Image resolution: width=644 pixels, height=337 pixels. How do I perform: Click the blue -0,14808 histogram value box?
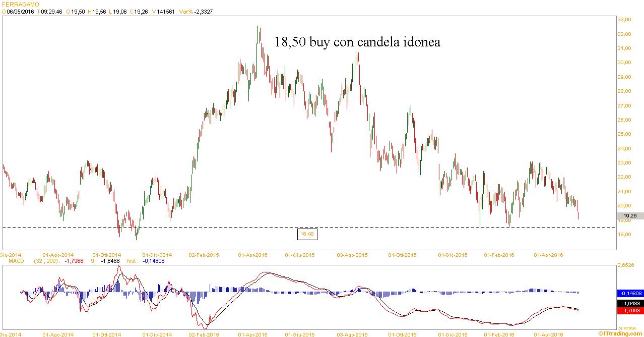pyautogui.click(x=630, y=293)
